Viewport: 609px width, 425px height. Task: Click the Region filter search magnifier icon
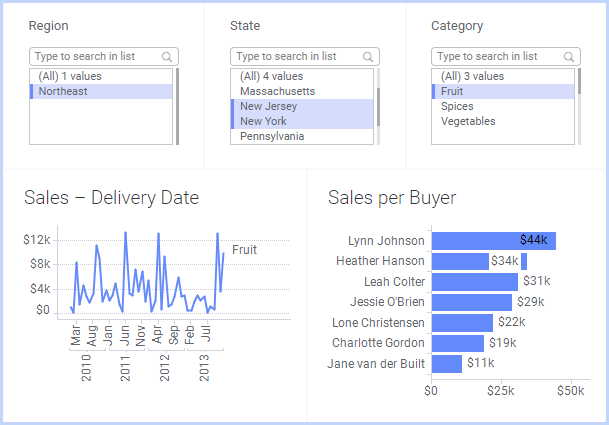pos(168,57)
